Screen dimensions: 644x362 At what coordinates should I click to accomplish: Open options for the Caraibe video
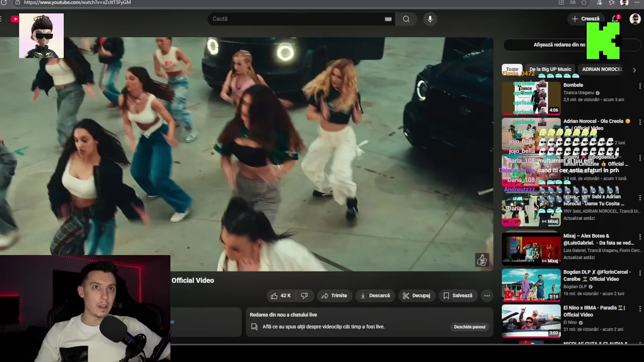point(639,273)
